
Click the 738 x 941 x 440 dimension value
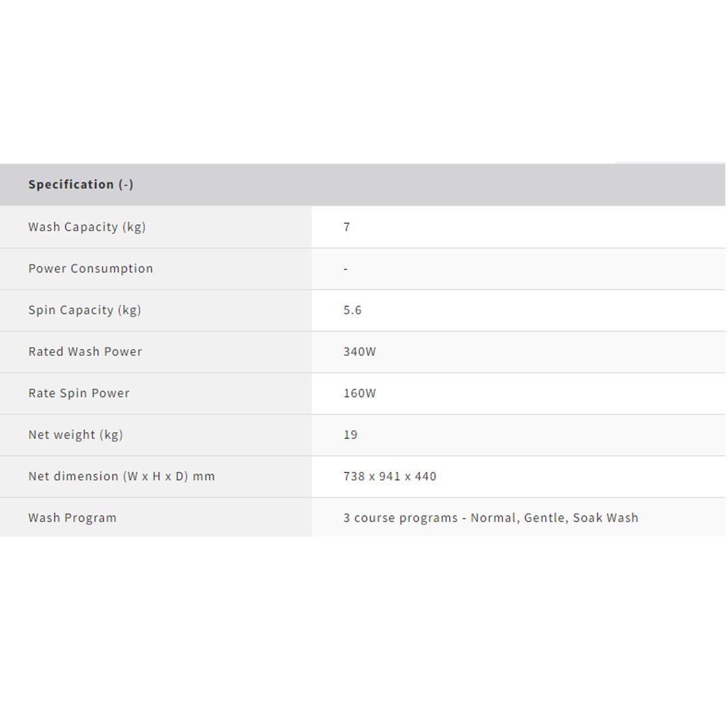pyautogui.click(x=390, y=477)
